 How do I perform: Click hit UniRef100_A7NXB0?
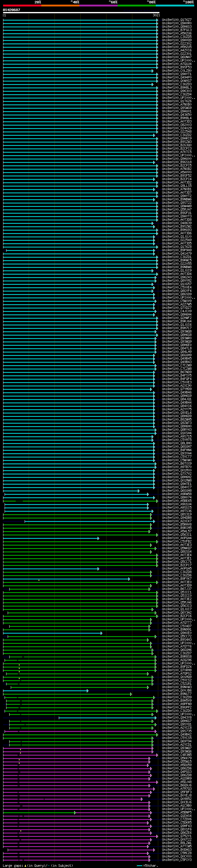click(x=177, y=104)
